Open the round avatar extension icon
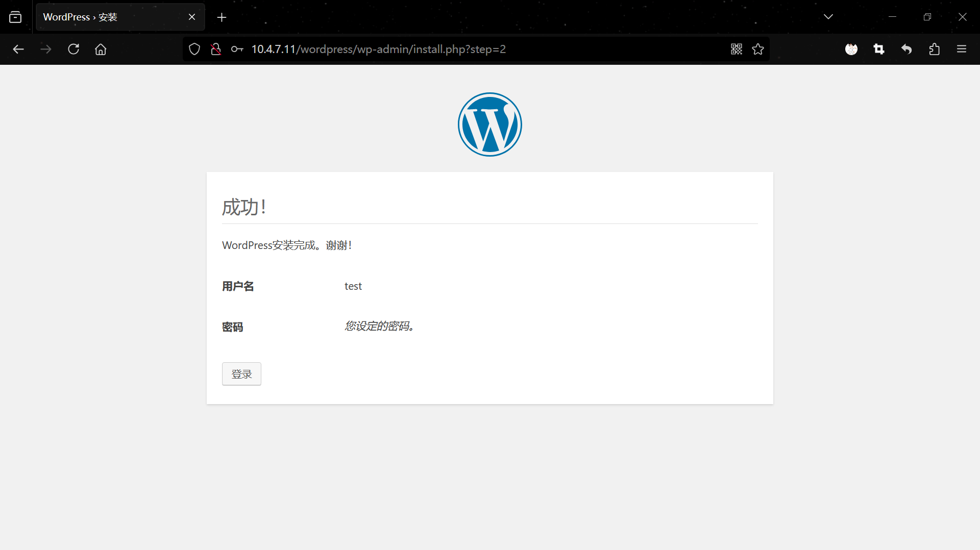Screen dimensions: 980x550 tap(851, 49)
